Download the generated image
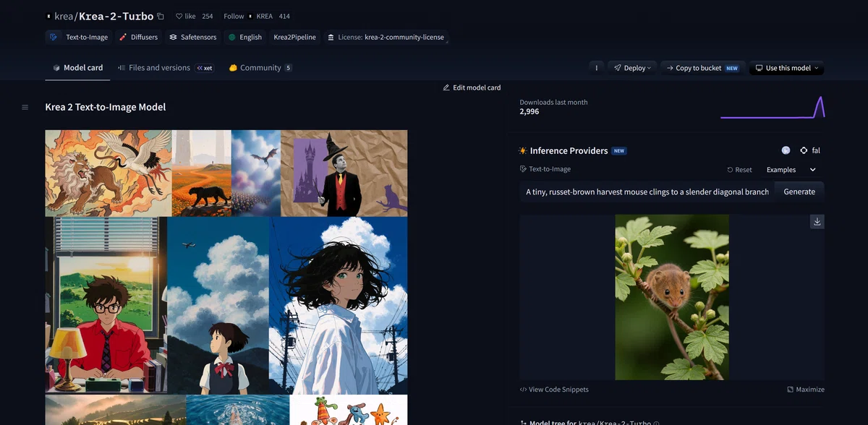Viewport: 868px width, 425px height. pos(817,221)
